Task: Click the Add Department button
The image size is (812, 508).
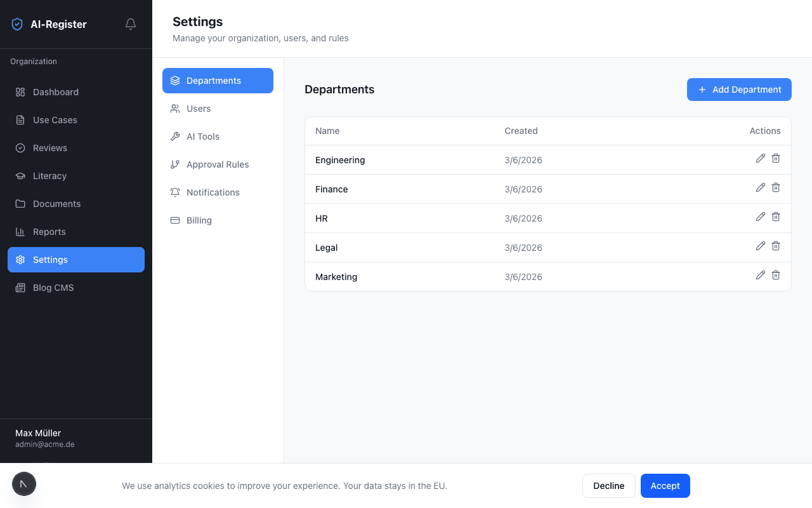Action: 739,90
